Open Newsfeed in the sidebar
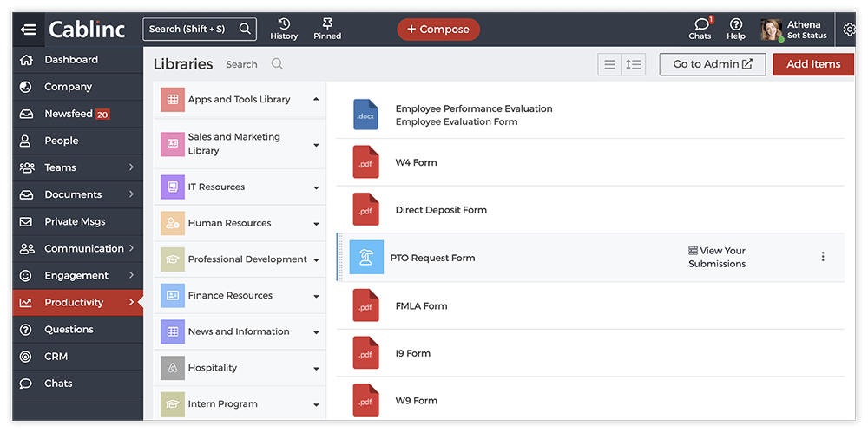This screenshot has height=433, width=868. click(x=77, y=114)
